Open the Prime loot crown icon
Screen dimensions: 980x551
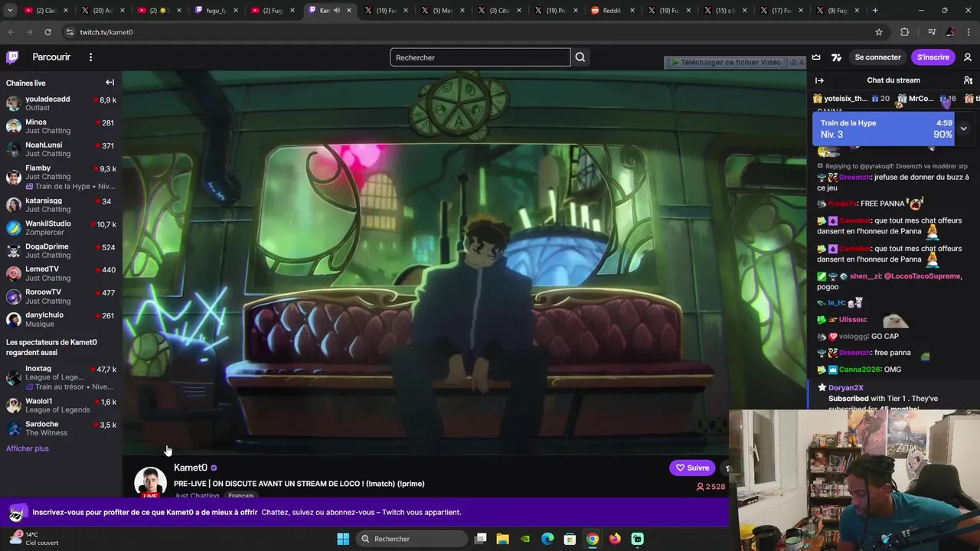[816, 57]
